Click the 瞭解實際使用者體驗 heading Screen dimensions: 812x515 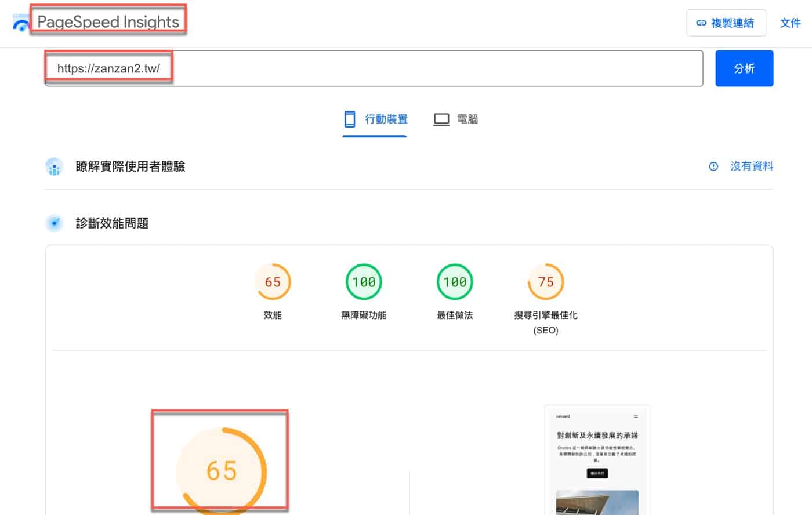click(x=130, y=166)
